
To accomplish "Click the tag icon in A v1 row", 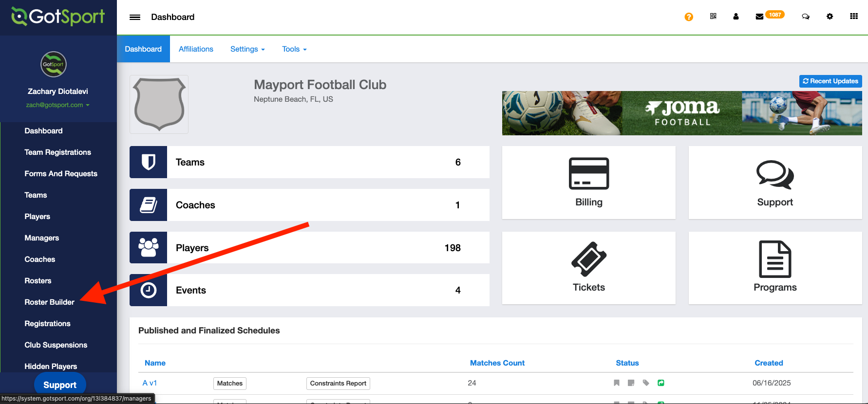I will [x=646, y=383].
